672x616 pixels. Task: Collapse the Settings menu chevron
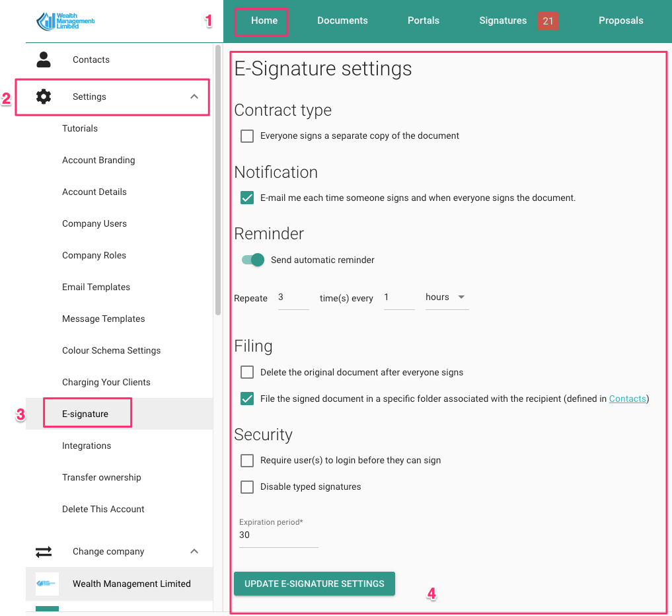[194, 96]
